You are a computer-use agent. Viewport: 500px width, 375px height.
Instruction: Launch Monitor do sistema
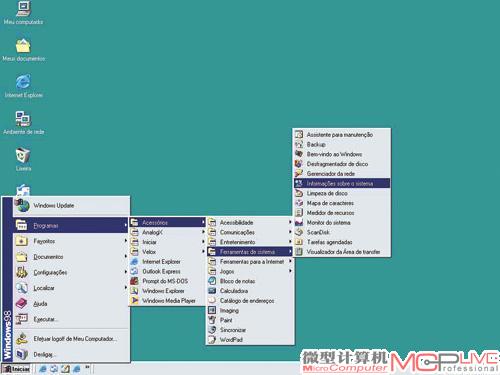pyautogui.click(x=342, y=223)
